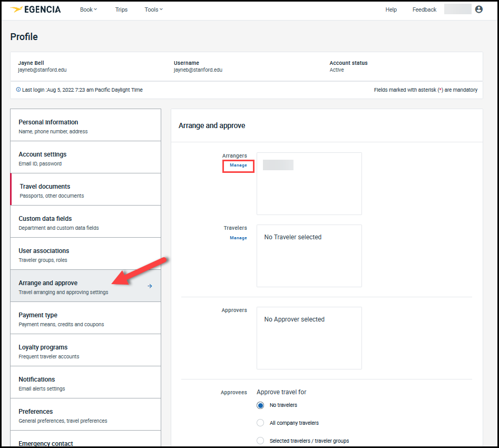This screenshot has height=448, width=499.
Task: Click the Approve travel for label
Action: click(x=281, y=392)
